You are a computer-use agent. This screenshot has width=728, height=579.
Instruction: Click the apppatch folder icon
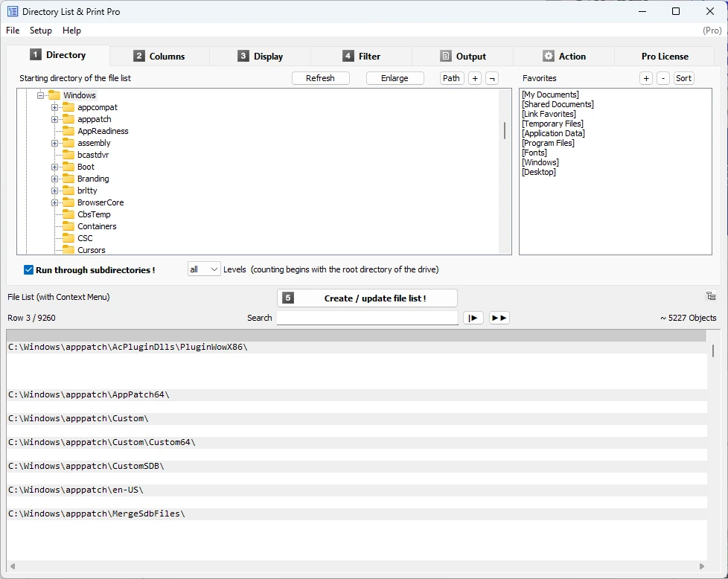coord(68,119)
